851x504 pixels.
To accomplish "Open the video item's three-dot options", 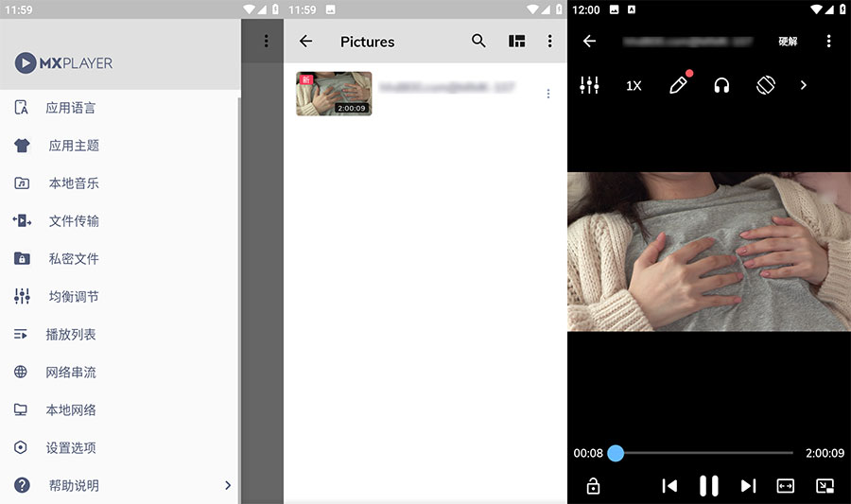I will 548,94.
